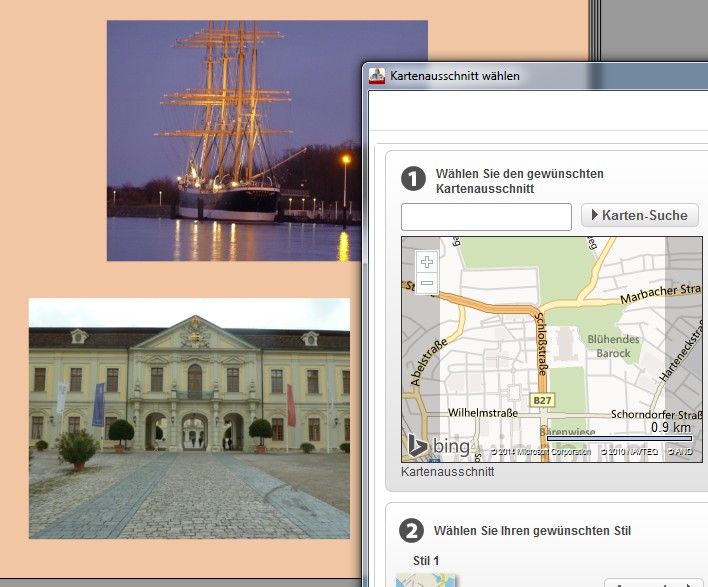Zoom out of the map with minus button
The image size is (708, 587).
click(x=427, y=283)
